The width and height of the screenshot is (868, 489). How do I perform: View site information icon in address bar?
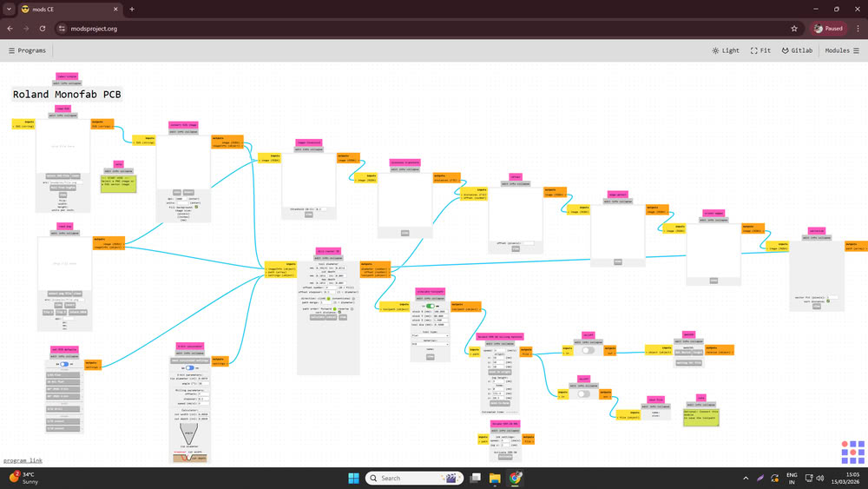point(62,29)
